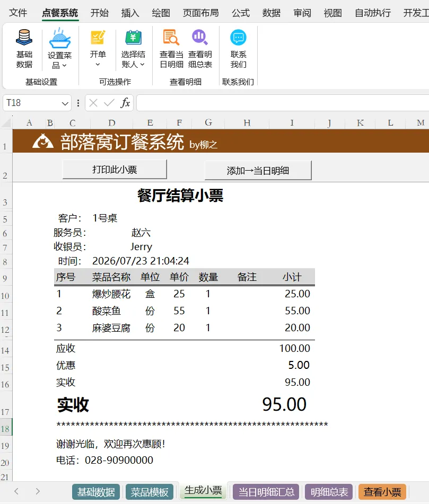
Task: Click the insert function fx icon
Action: pyautogui.click(x=125, y=103)
